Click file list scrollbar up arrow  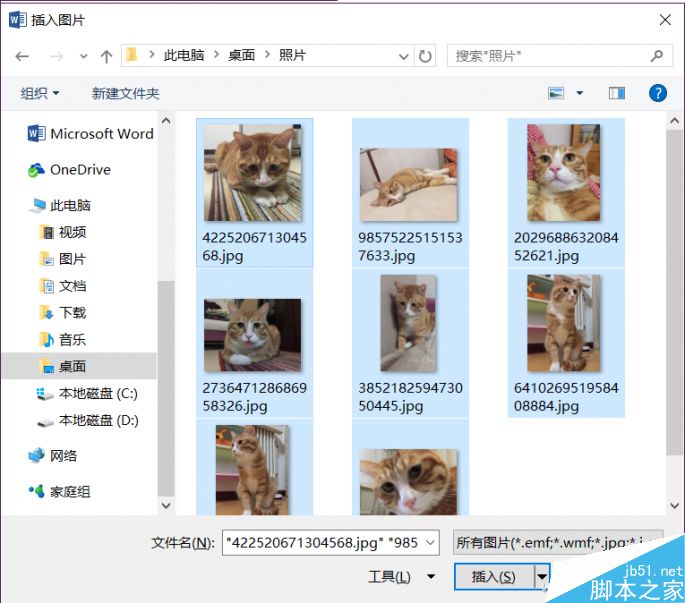(x=675, y=120)
